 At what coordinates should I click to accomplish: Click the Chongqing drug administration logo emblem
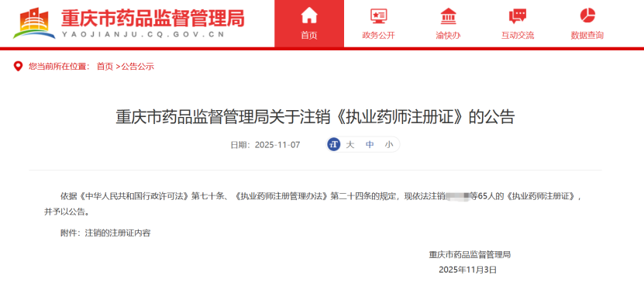tap(34, 23)
